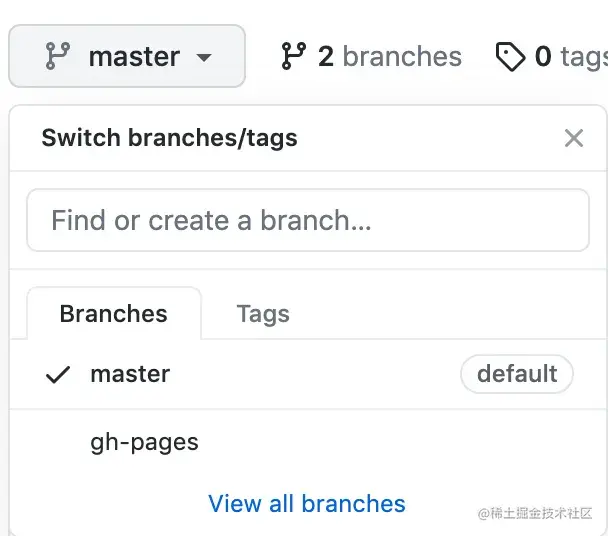Image resolution: width=608 pixels, height=536 pixels.
Task: Click the git branch icon in master button
Action: pos(56,57)
